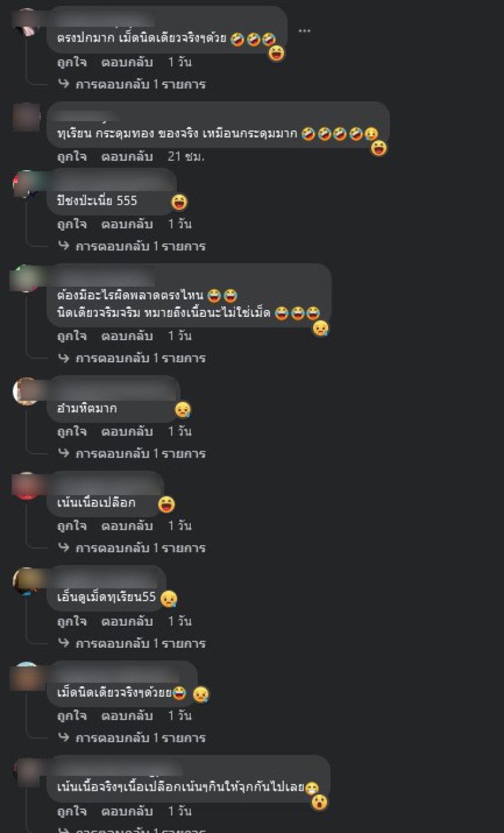The width and height of the screenshot is (504, 833).
Task: Expand 1 reply under ปิชงปะเนีย 555 comment
Action: point(132,246)
